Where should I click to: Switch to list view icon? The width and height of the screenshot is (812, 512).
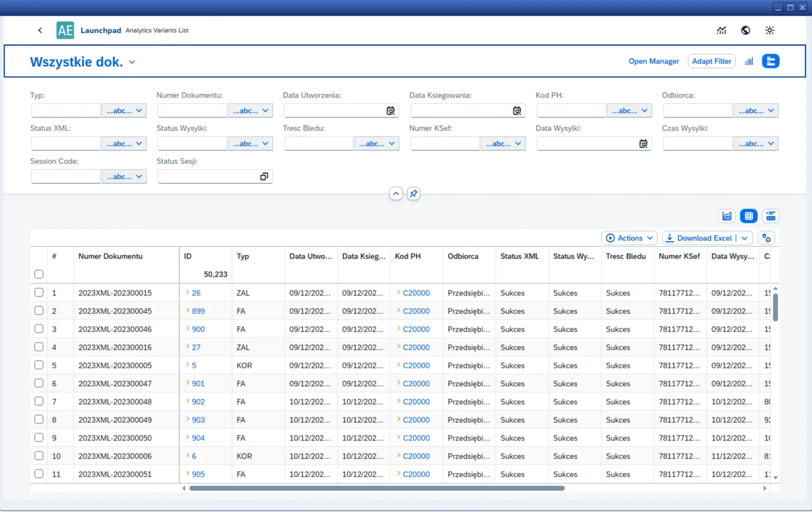[x=771, y=216]
